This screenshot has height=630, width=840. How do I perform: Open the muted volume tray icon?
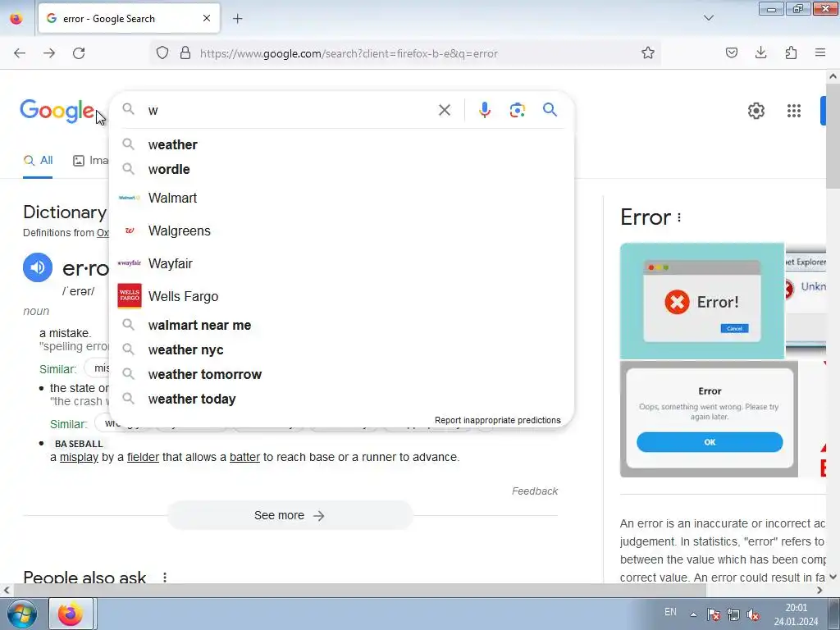[x=753, y=614]
